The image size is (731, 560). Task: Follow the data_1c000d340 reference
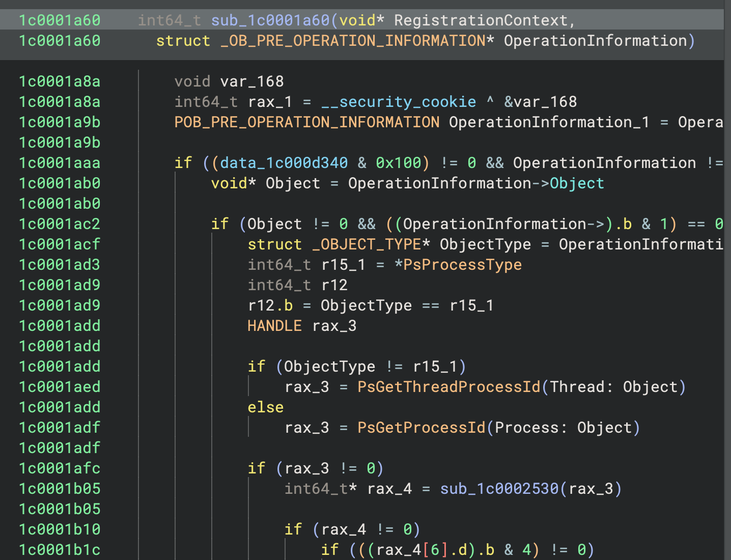(284, 163)
